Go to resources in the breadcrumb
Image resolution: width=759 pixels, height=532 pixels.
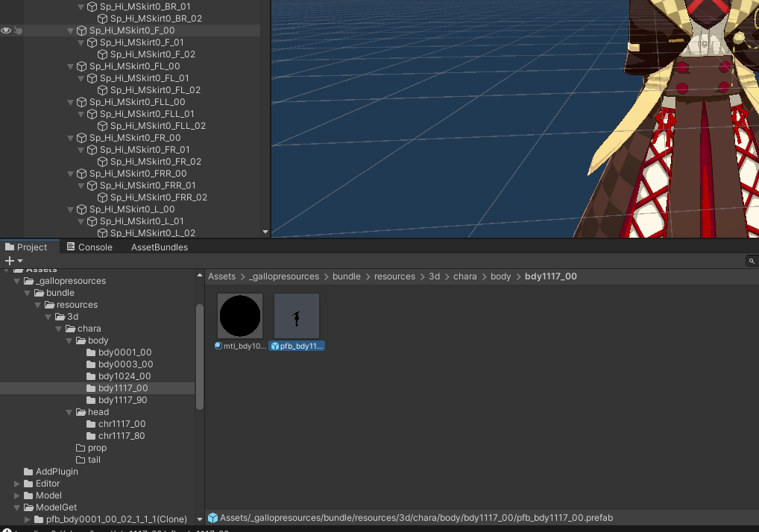394,276
